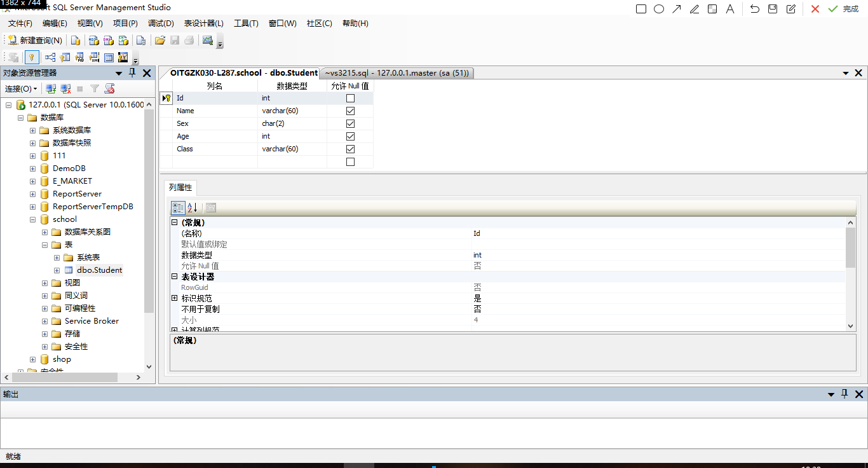Viewport: 868px width, 468px height.
Task: Uncheck Allow Nulls for Sex column
Action: coord(350,123)
